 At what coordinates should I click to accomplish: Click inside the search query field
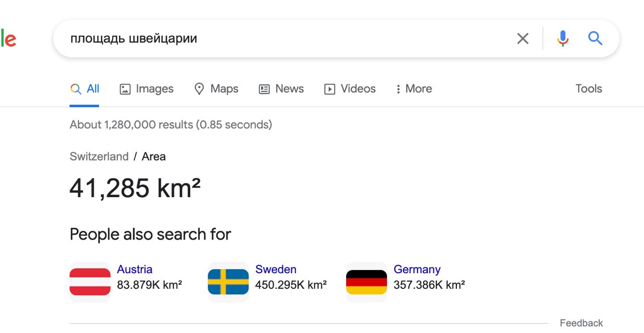282,38
